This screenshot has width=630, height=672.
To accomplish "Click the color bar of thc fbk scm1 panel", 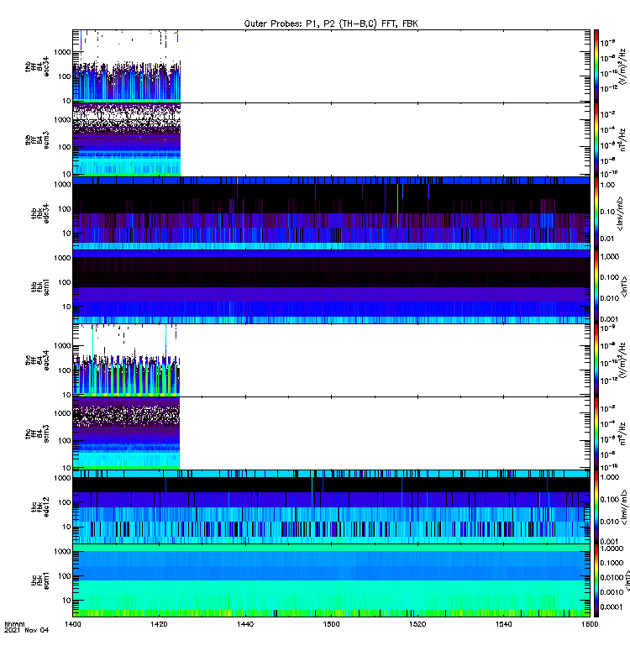I will (x=596, y=580).
